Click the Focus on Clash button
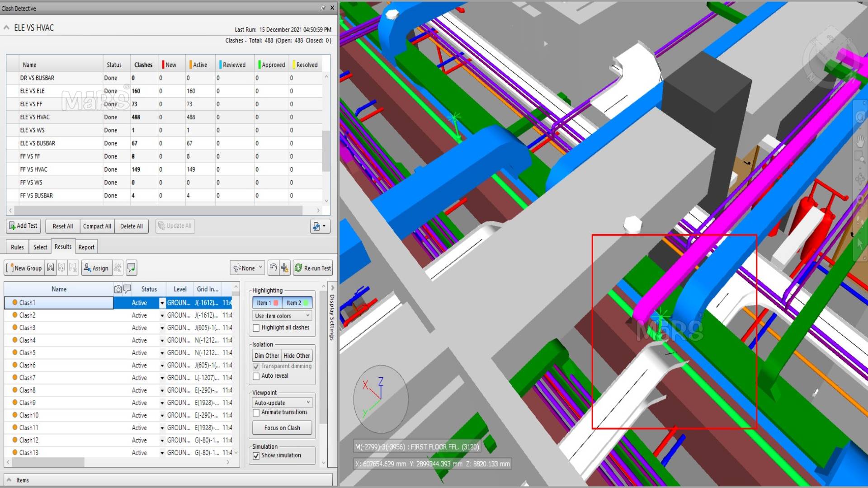 point(282,428)
